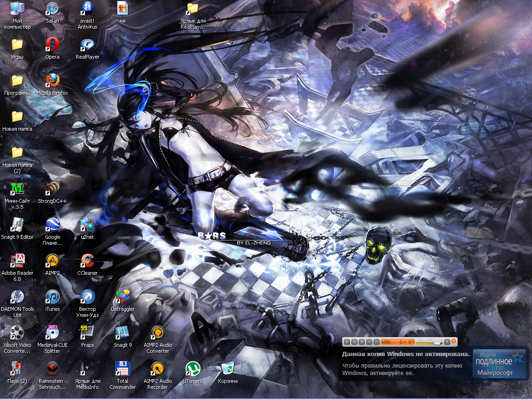532x399 pixels.
Task: Skip to previous track in AIMP mini player
Action: 369,342
